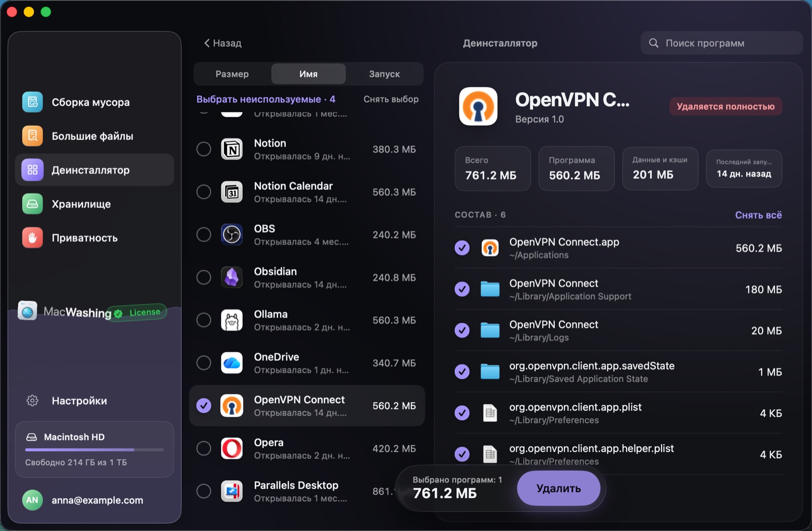The width and height of the screenshot is (812, 531).
Task: Click the Деинсталлятор sidebar icon
Action: point(32,170)
